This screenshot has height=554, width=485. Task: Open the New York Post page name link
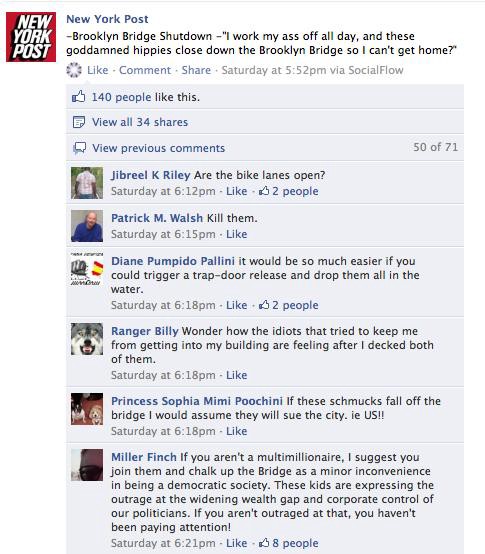coord(107,19)
